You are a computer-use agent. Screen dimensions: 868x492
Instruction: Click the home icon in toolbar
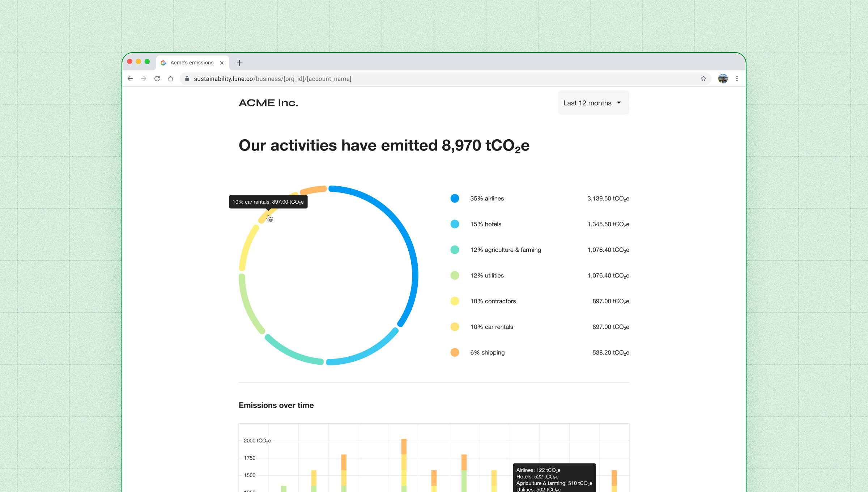[x=170, y=79]
